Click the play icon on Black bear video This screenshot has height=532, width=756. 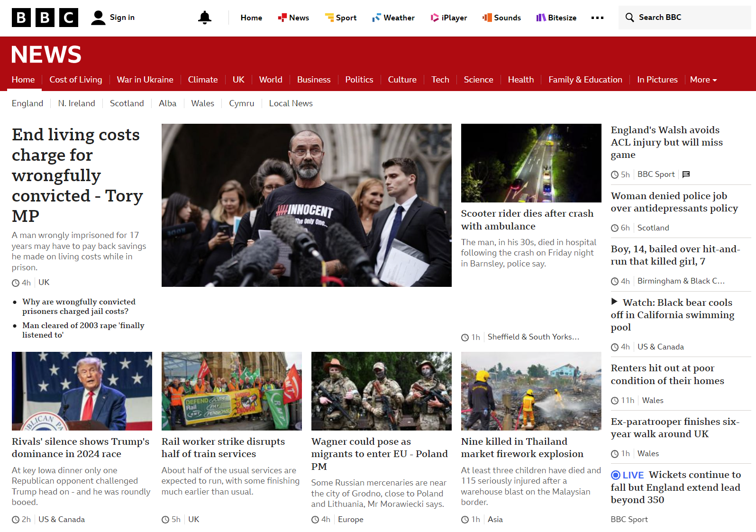click(x=614, y=302)
